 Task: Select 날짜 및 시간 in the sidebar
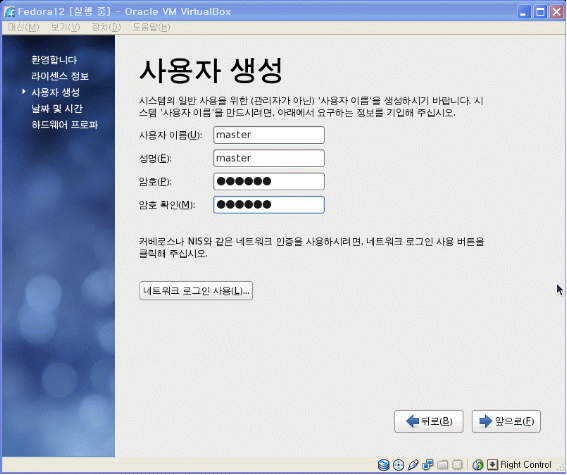[57, 108]
